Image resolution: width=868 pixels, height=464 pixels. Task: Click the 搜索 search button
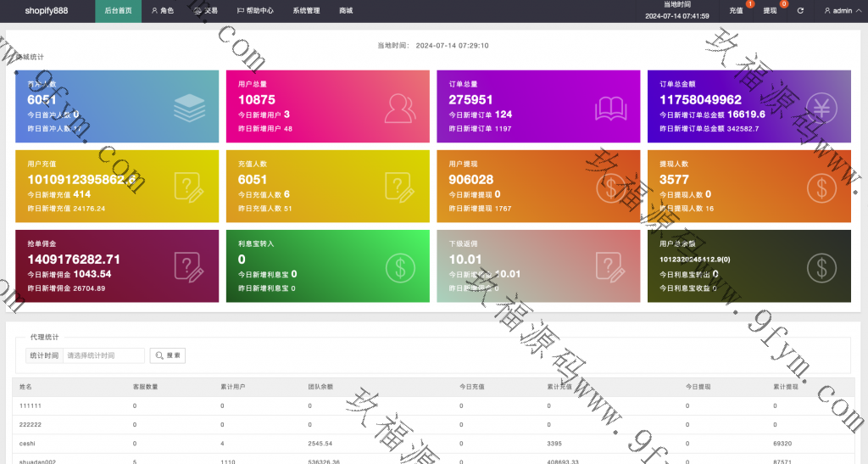[x=168, y=355]
